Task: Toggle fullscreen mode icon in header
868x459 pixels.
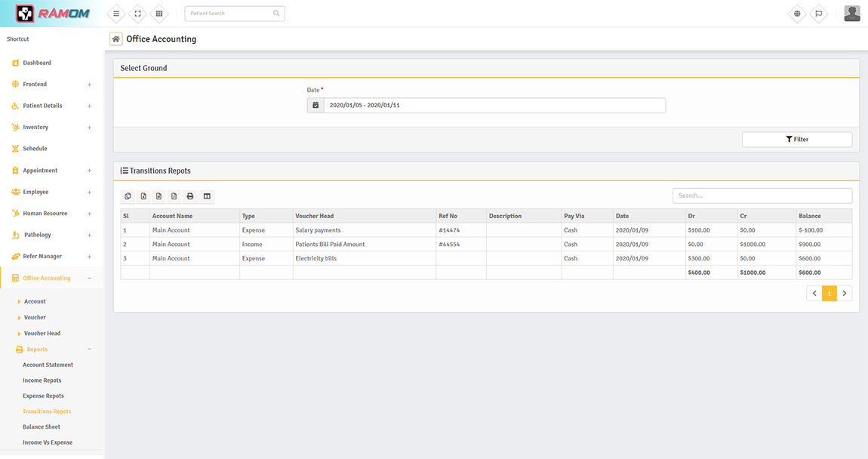Action: point(137,14)
